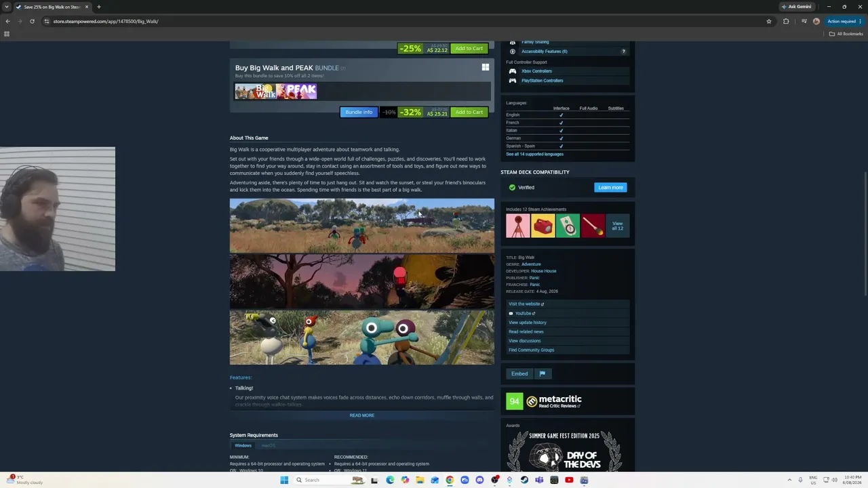Open the sunset screenshot with red character
The image size is (868, 488).
362,282
